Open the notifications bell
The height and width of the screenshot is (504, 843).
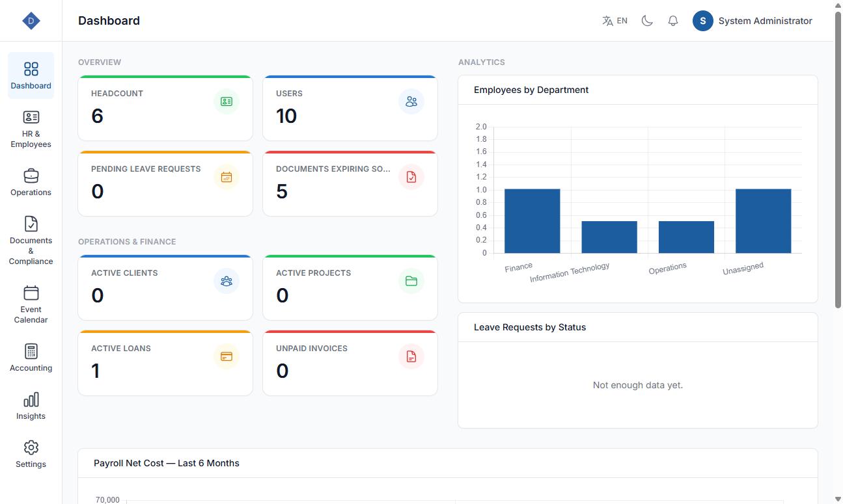673,21
